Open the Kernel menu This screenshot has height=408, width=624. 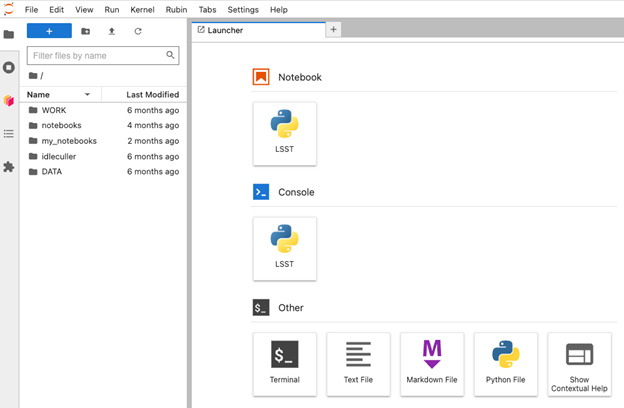(142, 9)
